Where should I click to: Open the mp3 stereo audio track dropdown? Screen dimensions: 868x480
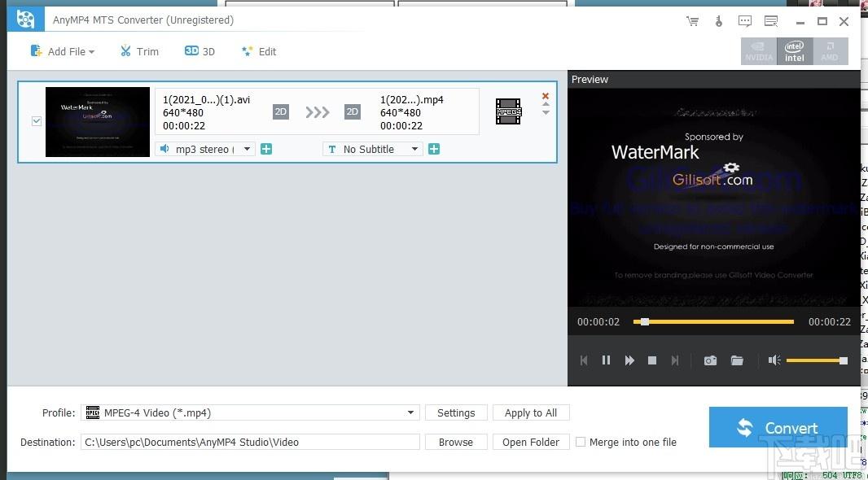pos(205,149)
